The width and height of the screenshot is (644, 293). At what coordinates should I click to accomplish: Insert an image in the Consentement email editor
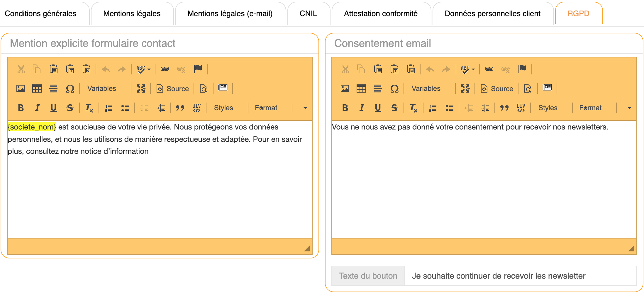[x=345, y=88]
